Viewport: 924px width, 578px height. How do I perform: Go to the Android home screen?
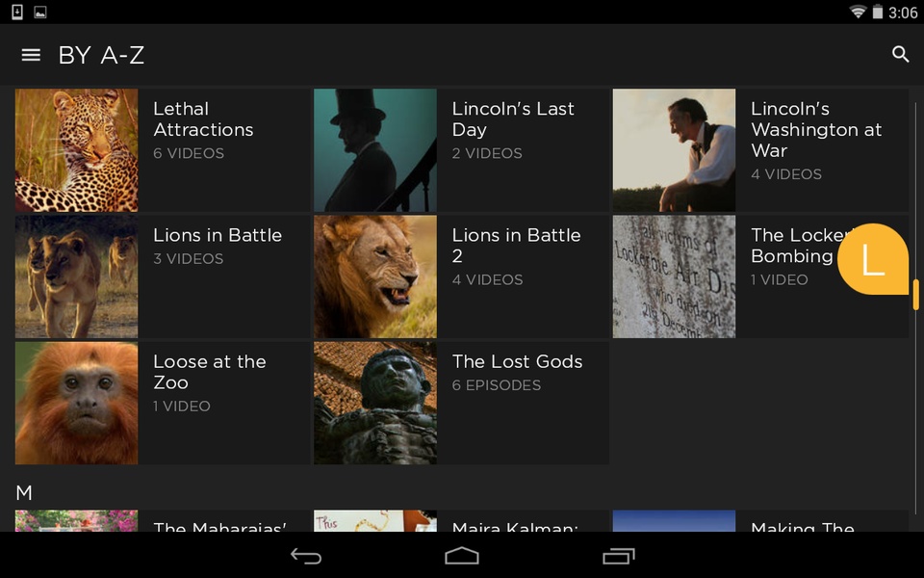click(x=461, y=556)
